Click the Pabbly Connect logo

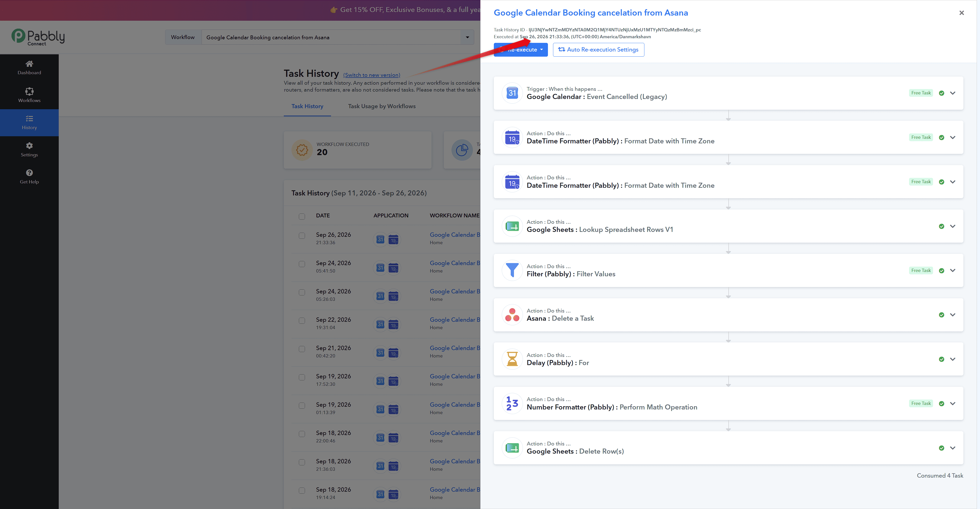tap(38, 37)
